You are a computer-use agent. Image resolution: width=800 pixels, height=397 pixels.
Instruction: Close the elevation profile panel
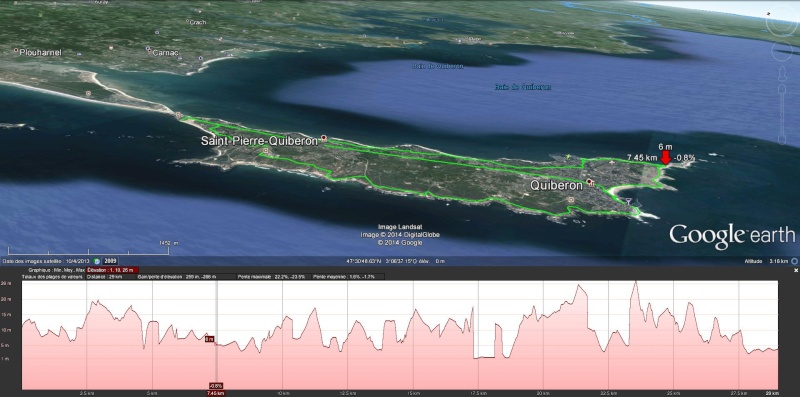(795, 269)
